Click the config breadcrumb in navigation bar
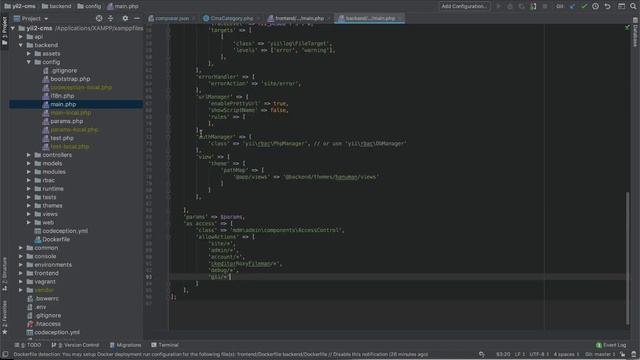This screenshot has width=640, height=360. click(x=89, y=6)
